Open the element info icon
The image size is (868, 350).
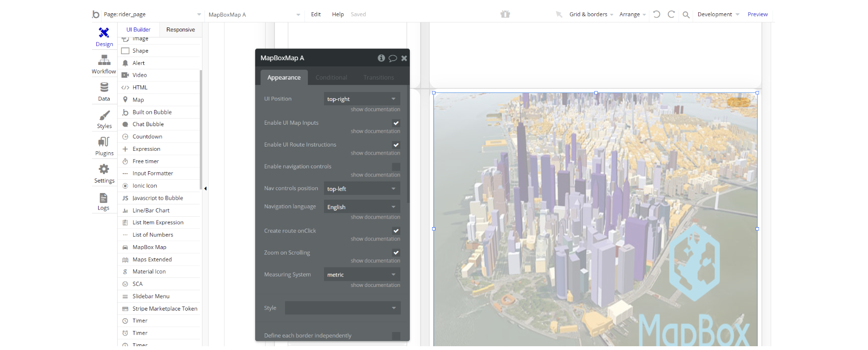tap(381, 58)
